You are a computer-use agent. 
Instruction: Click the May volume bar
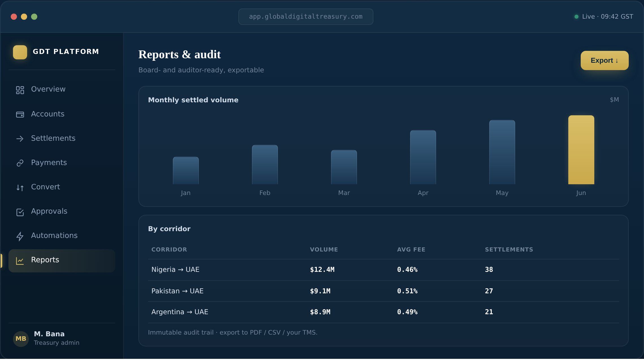[x=502, y=152]
